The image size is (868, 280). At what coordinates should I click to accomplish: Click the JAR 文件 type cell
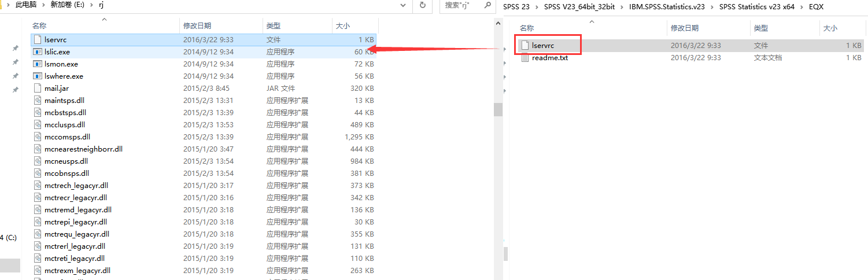280,88
